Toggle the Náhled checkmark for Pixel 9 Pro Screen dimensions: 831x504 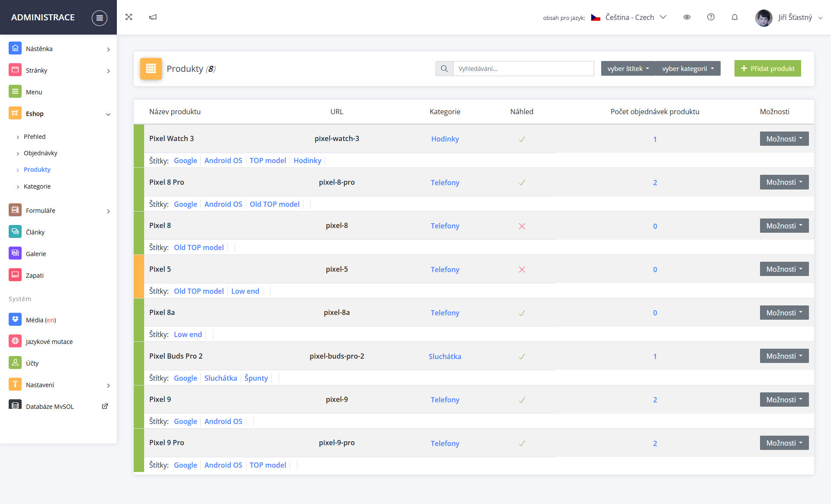522,443
